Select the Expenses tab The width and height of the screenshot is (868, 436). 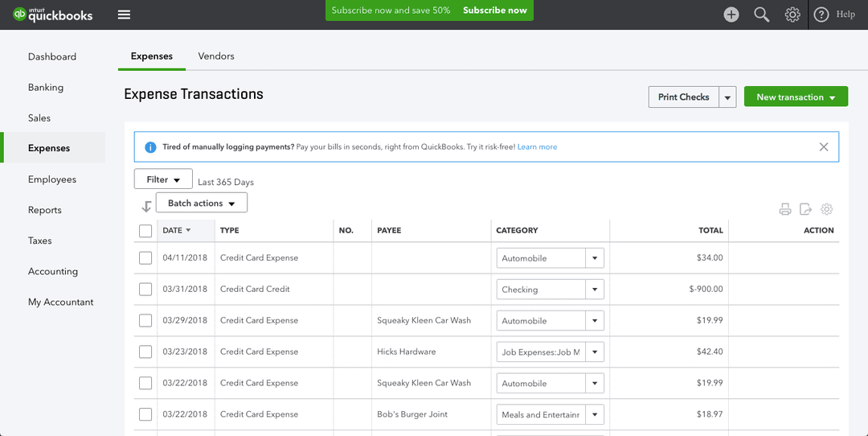[x=152, y=56]
